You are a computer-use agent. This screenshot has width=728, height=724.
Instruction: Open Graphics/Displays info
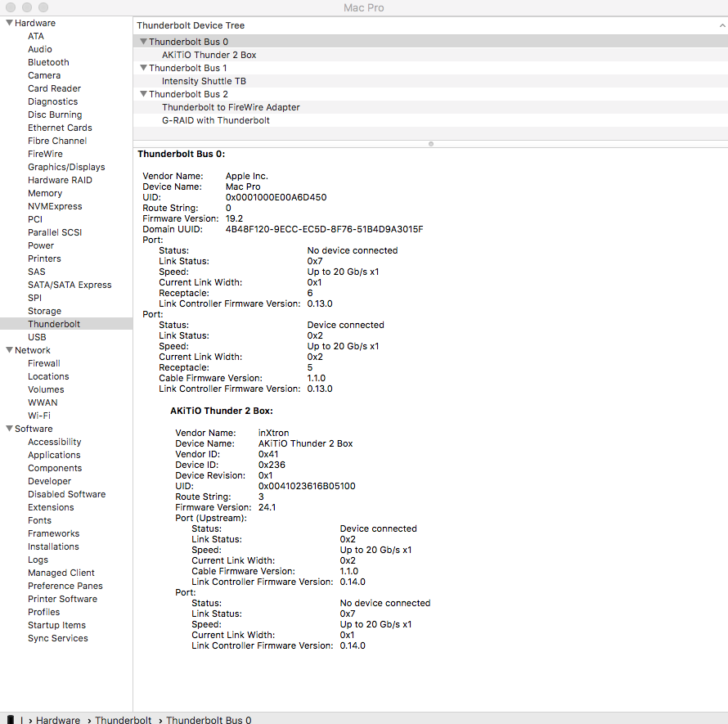point(66,167)
